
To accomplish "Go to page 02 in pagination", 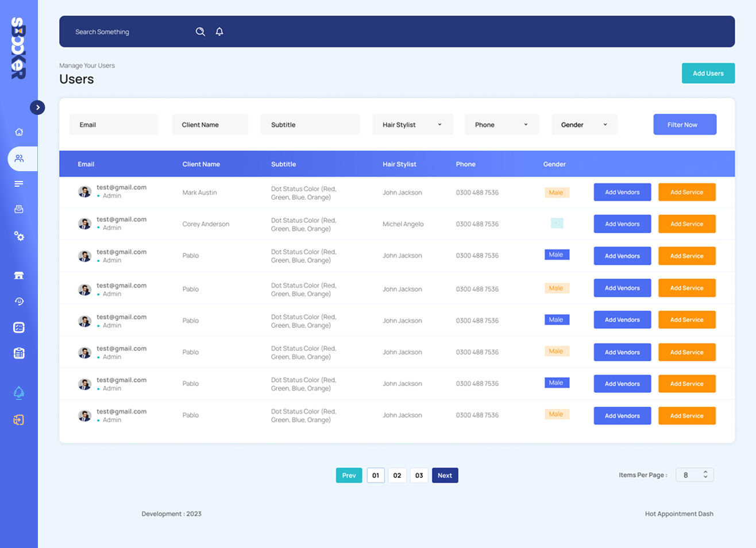I will [397, 476].
